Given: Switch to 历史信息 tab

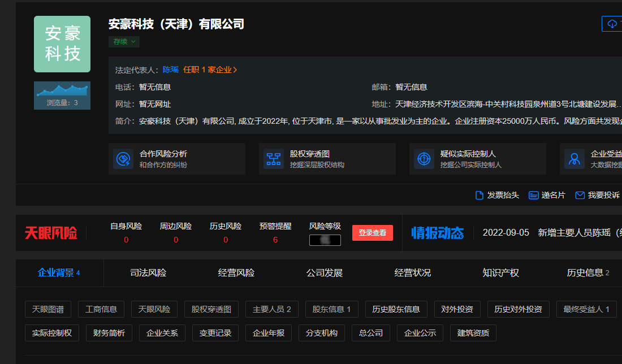Looking at the screenshot, I should pos(588,273).
